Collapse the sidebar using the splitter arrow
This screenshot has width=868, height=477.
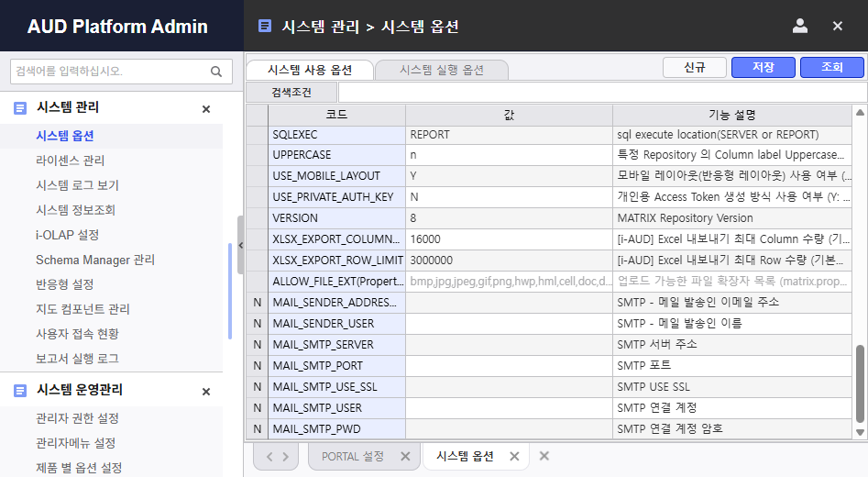[239, 245]
